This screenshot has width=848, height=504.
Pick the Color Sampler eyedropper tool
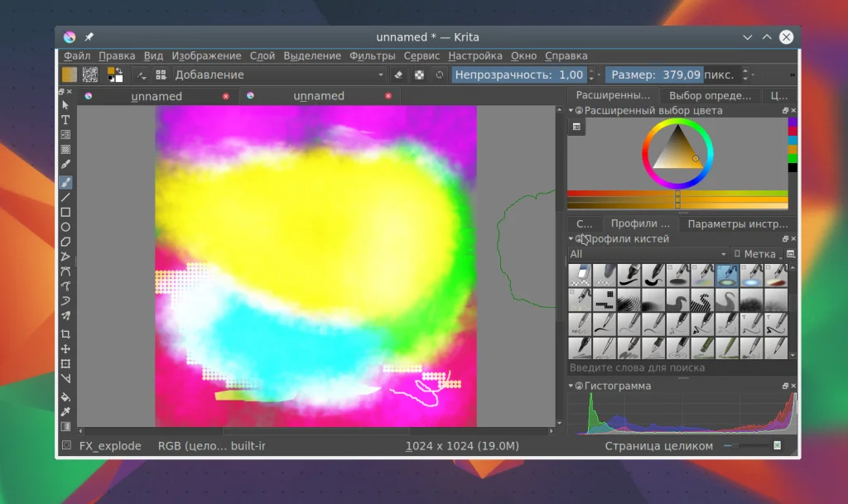point(65,411)
